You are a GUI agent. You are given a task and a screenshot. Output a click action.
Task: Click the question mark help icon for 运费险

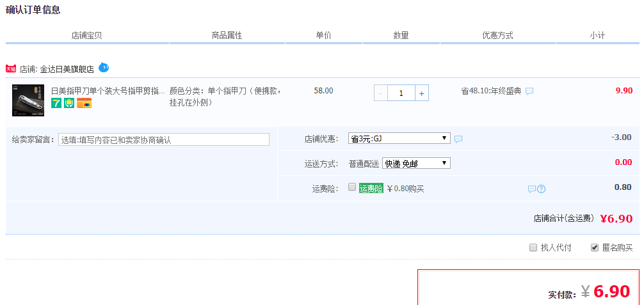pos(542,189)
